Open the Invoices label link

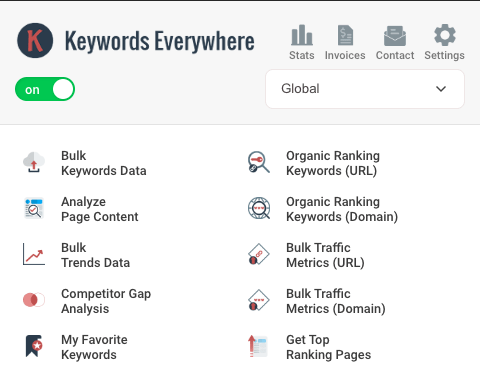coord(345,55)
